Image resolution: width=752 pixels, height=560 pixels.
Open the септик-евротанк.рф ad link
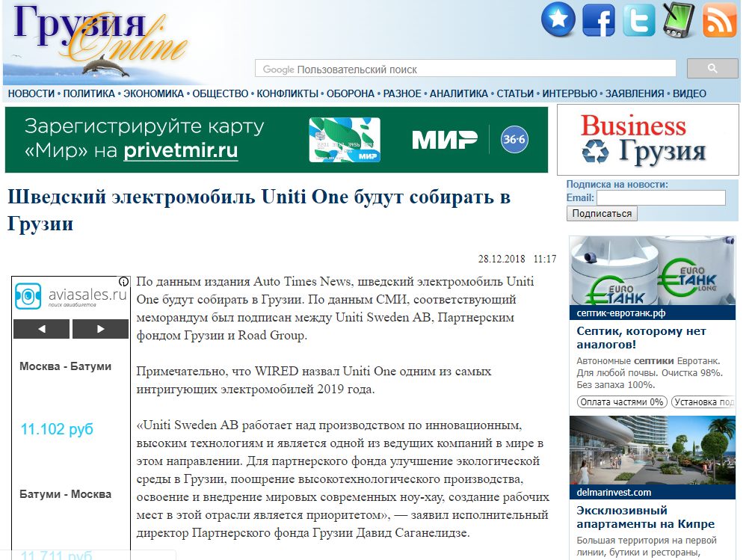pyautogui.click(x=620, y=313)
